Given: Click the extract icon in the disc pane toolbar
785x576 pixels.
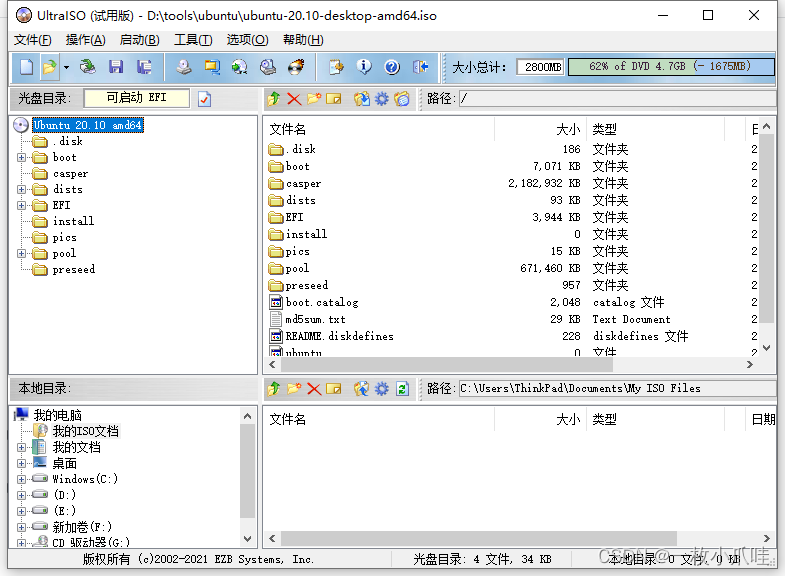Looking at the screenshot, I should pyautogui.click(x=361, y=99).
